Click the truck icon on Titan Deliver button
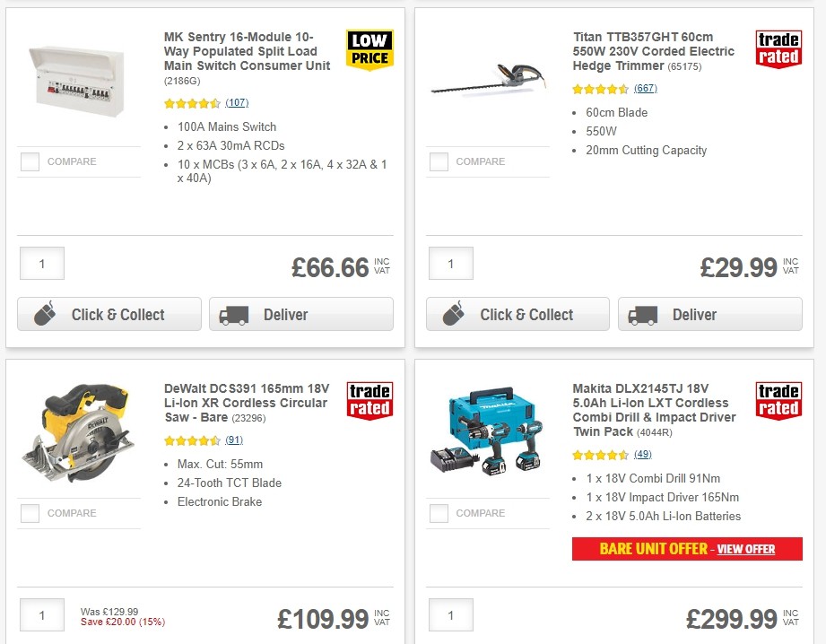This screenshot has width=826, height=644. [x=644, y=314]
